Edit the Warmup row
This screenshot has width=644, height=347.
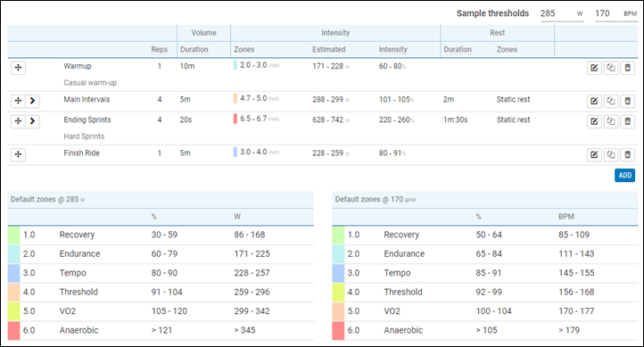(x=594, y=68)
